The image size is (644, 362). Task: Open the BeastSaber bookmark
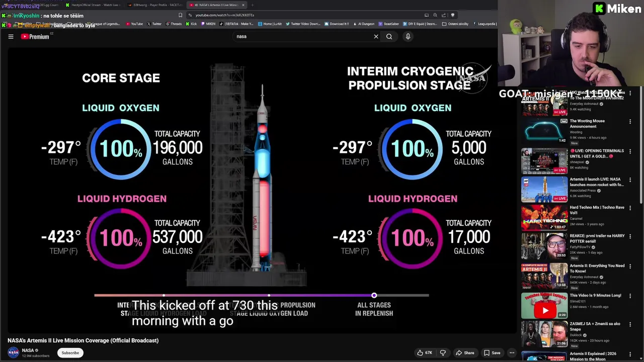[389, 24]
